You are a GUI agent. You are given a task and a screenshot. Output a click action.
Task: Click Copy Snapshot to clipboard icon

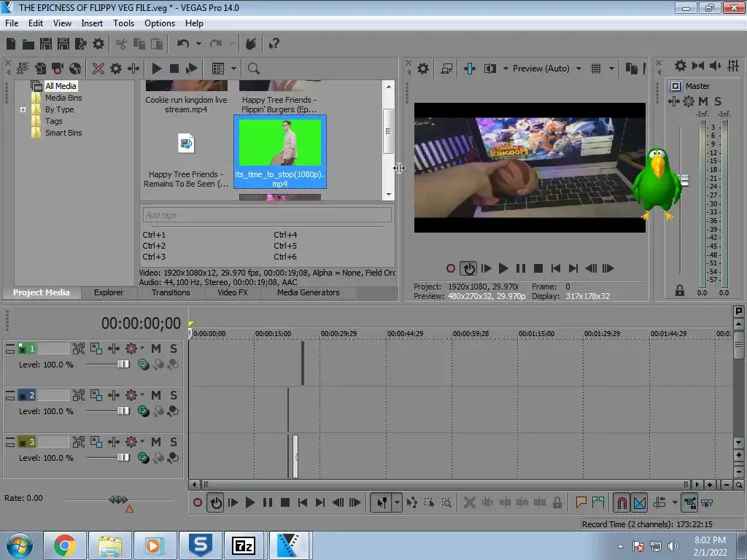point(631,69)
